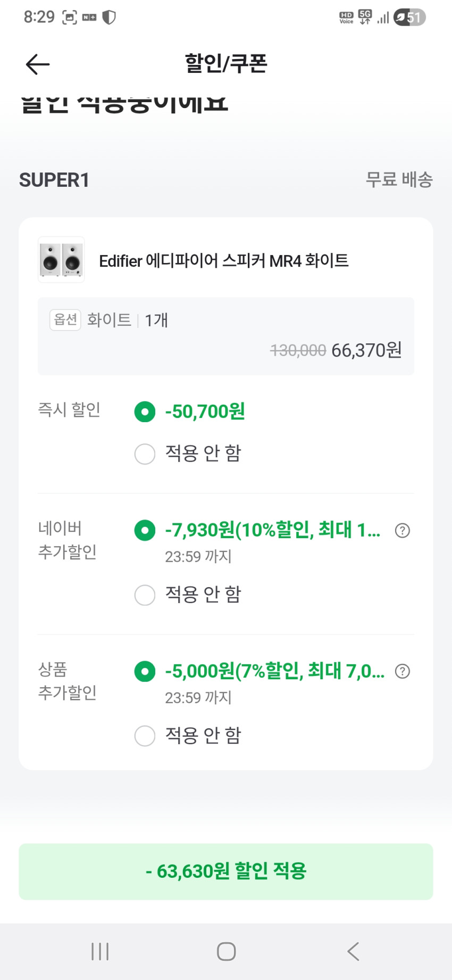452x980 pixels.
Task: Tap the 옵션 label tag
Action: (65, 320)
